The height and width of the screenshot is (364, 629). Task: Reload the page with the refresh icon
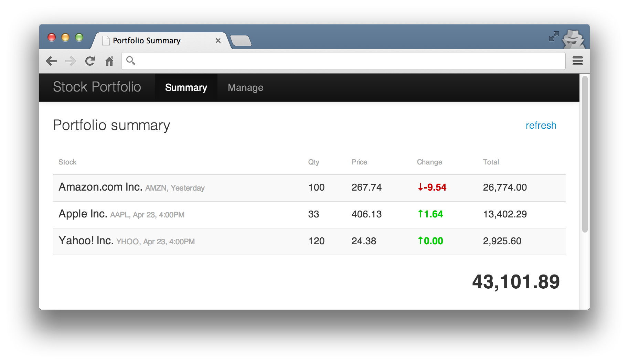coord(90,61)
